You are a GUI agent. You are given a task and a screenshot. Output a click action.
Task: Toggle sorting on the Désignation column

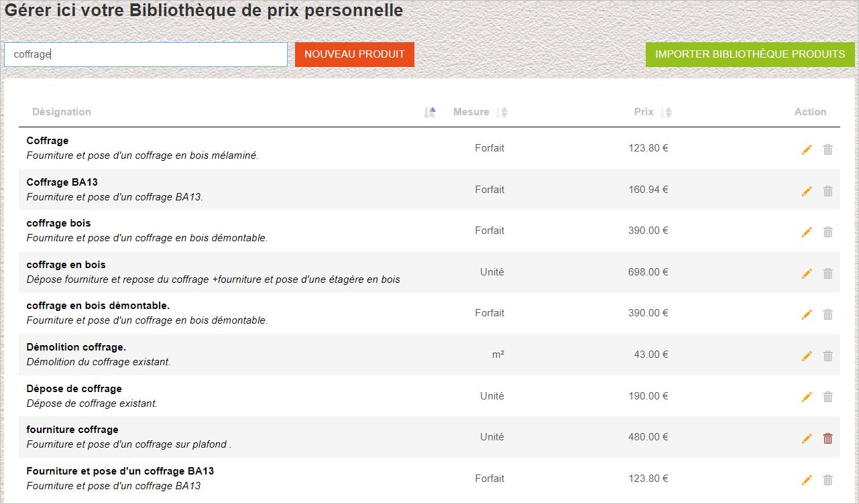pos(430,112)
